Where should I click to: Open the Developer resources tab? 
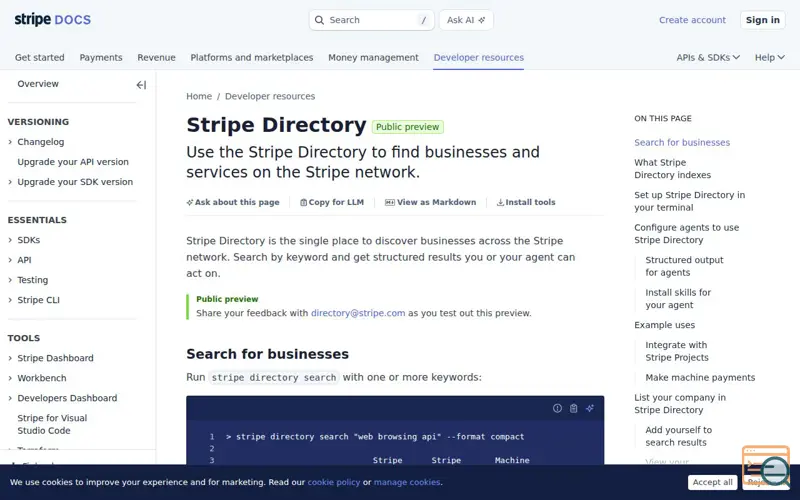click(x=479, y=58)
